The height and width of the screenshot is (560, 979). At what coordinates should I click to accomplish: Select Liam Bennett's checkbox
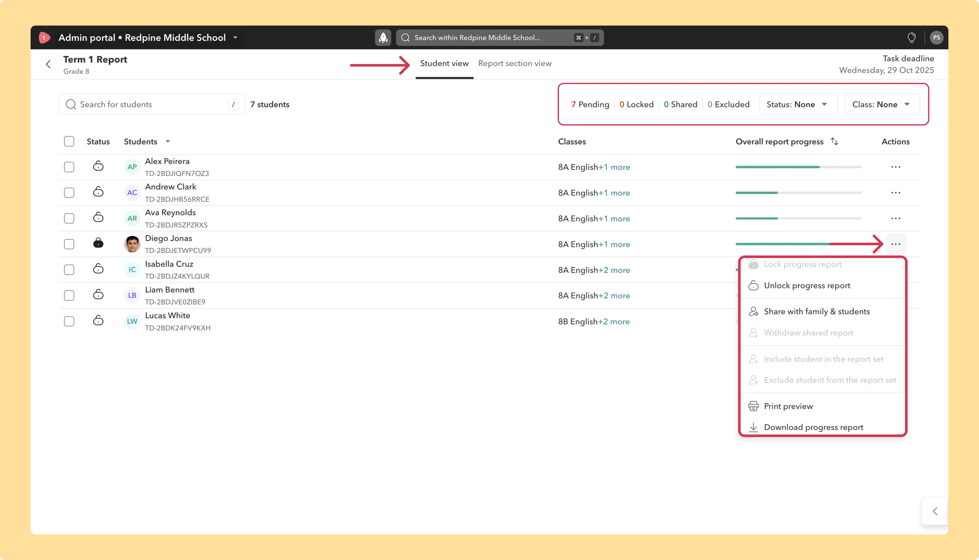pyautogui.click(x=69, y=295)
